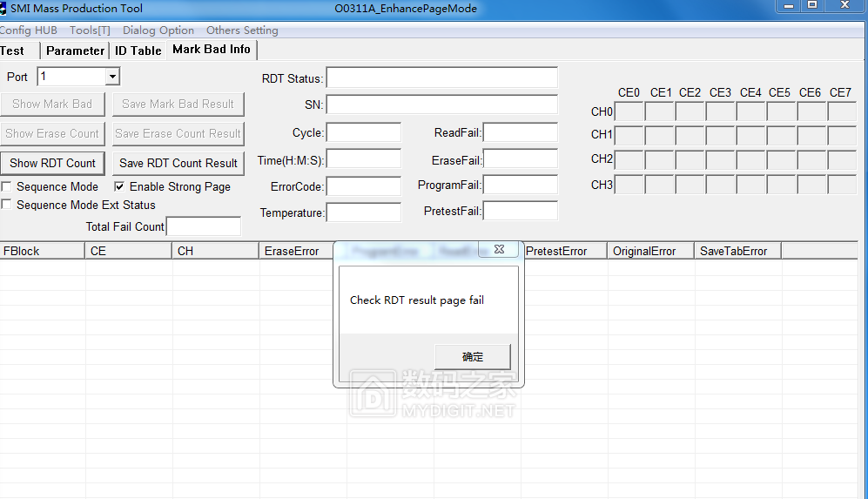Click the Cycle field
This screenshot has height=499, width=868.
[364, 133]
